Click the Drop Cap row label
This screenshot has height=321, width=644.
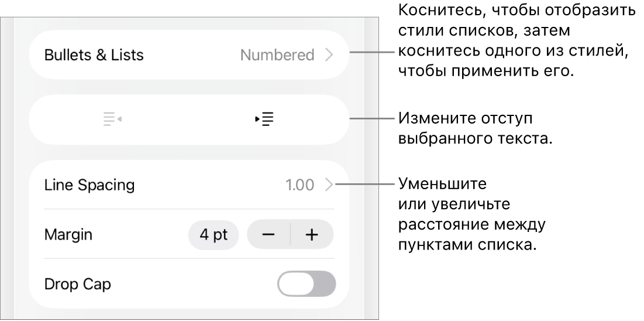pos(78,285)
